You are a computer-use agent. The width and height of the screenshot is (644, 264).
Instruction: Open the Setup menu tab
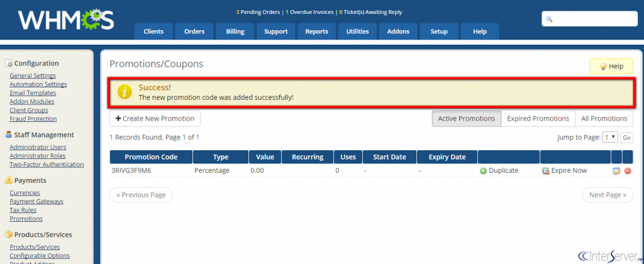439,31
